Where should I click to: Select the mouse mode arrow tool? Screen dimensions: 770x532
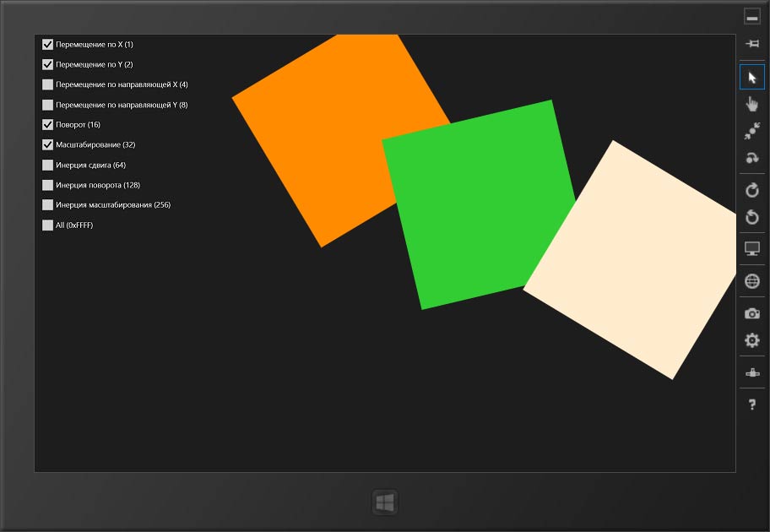coord(751,77)
